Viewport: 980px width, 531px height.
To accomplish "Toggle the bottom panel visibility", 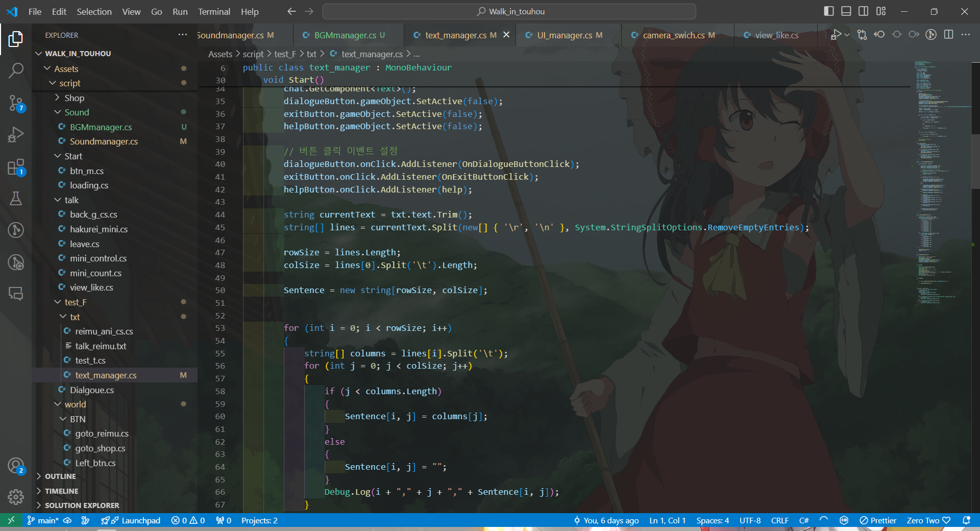I will 846,11.
